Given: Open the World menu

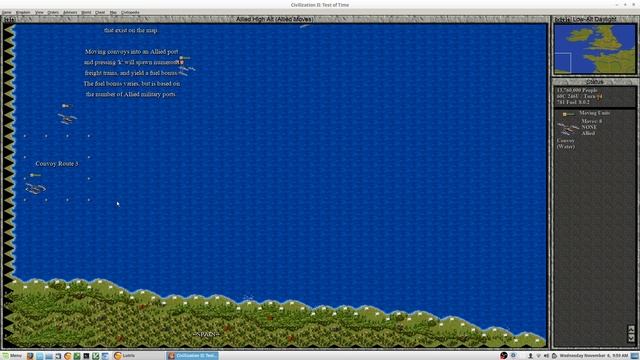Looking at the screenshot, I should [x=86, y=12].
